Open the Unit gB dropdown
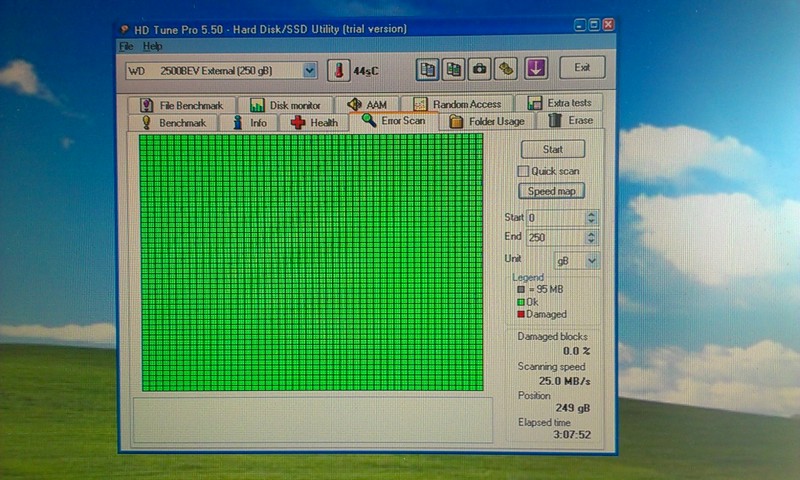The width and height of the screenshot is (800, 480). pos(591,261)
